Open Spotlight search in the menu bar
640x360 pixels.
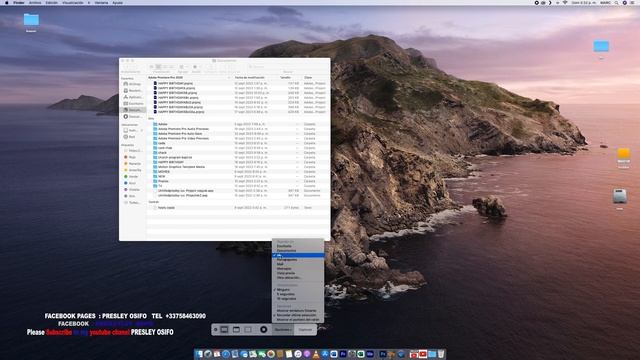617,2
